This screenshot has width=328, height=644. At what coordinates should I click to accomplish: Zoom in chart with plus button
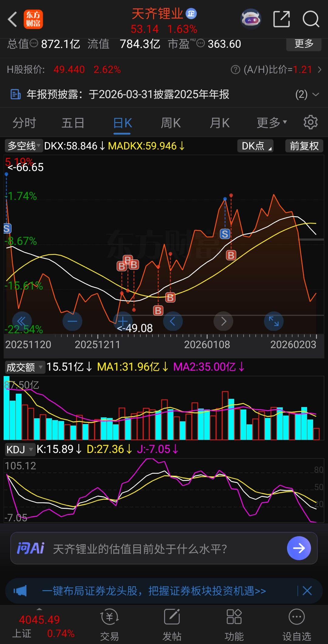pos(123,321)
